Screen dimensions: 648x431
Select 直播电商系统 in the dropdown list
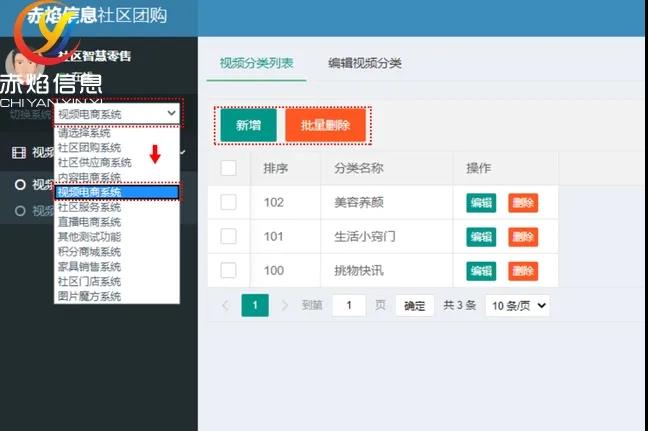pos(89,222)
